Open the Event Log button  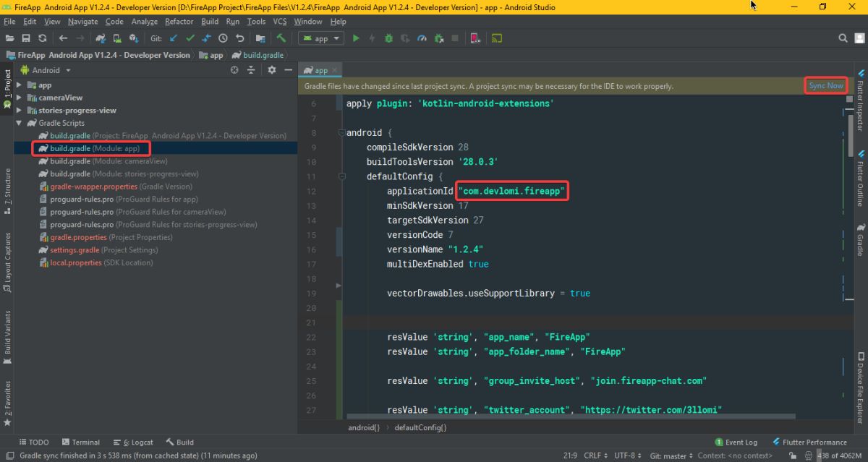pos(736,442)
